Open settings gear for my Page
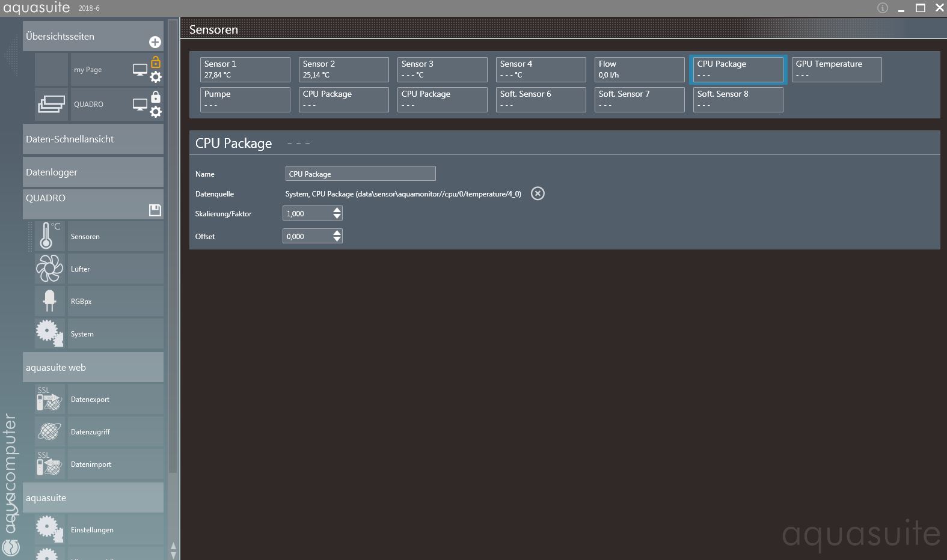Screen dimensions: 947x560 click(156, 77)
